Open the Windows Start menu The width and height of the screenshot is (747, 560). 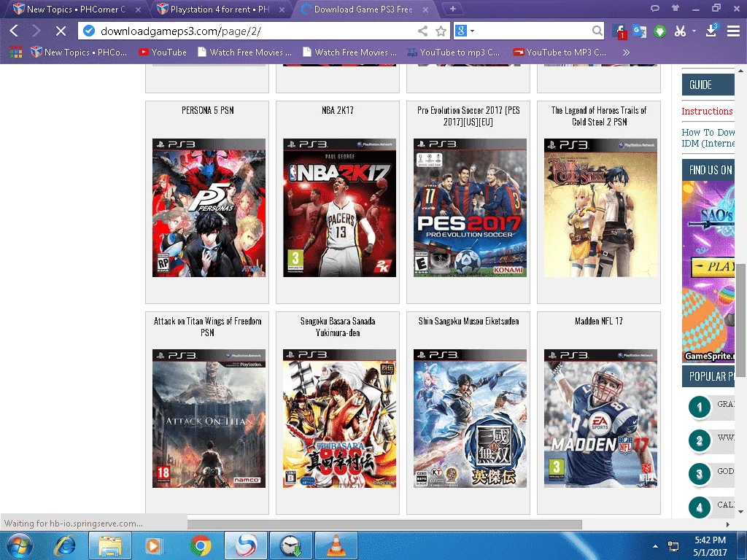tap(20, 545)
